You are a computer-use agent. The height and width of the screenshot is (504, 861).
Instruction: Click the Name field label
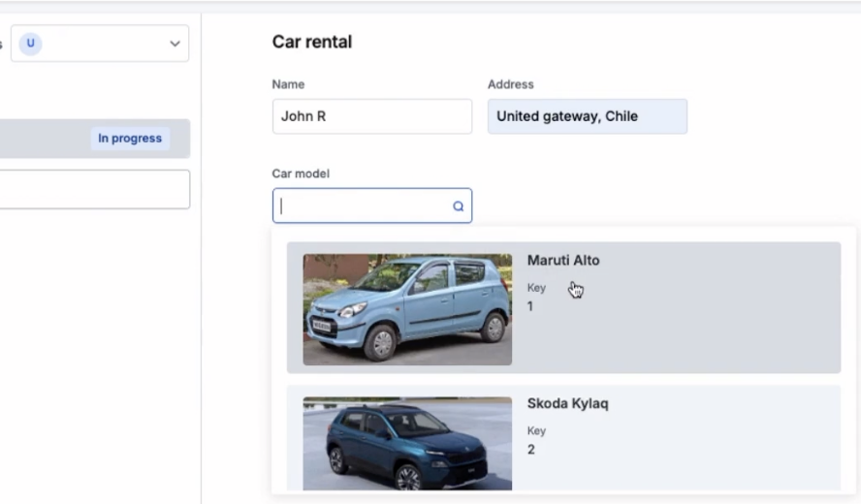pos(288,84)
